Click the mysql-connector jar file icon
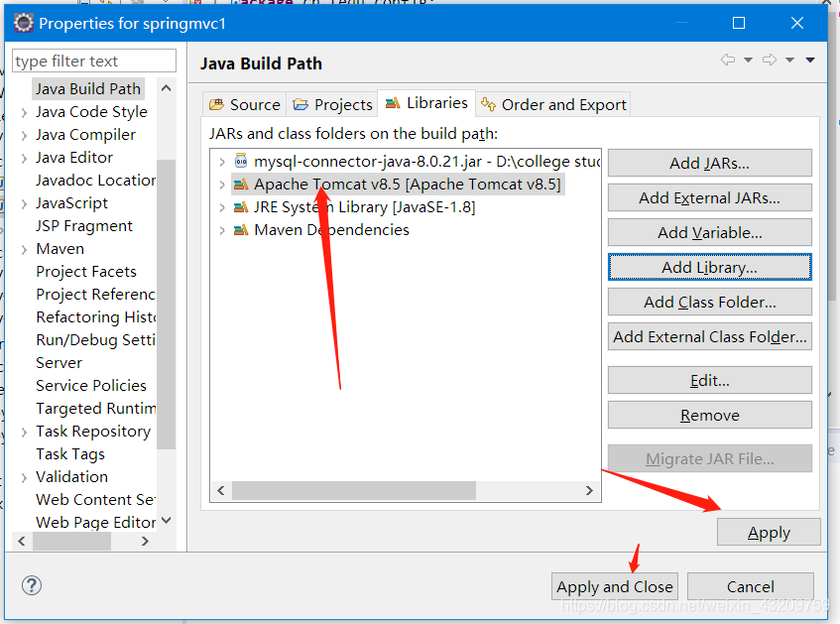This screenshot has width=840, height=624. coord(241,161)
